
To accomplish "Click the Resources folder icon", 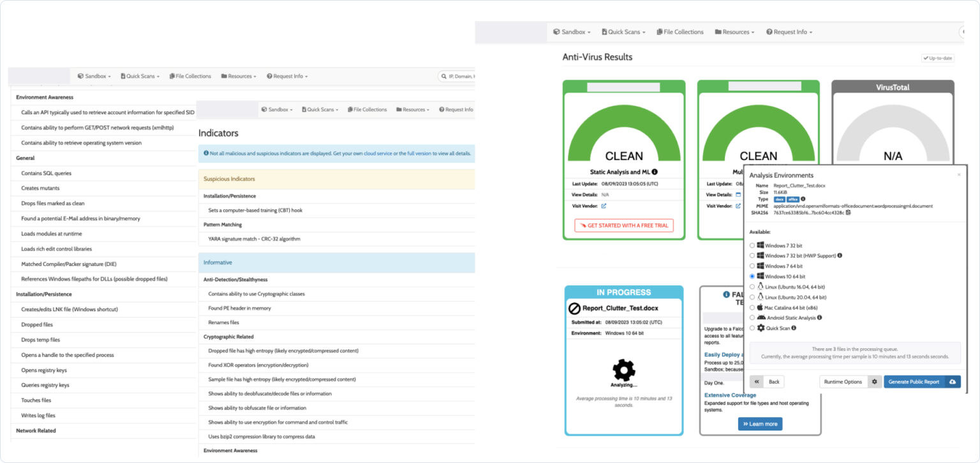I will pos(717,31).
